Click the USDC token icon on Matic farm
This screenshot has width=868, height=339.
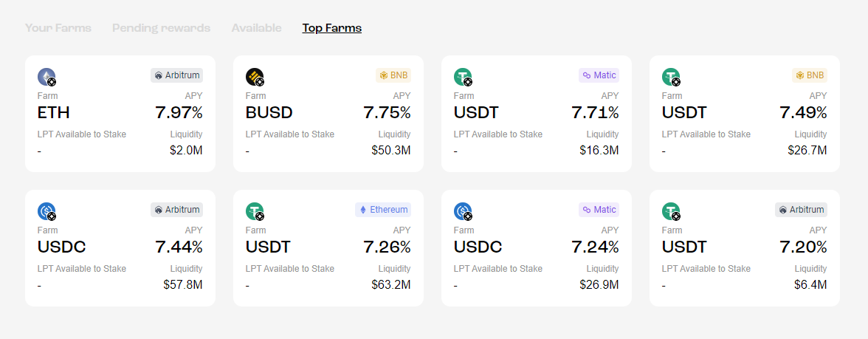pyautogui.click(x=463, y=211)
